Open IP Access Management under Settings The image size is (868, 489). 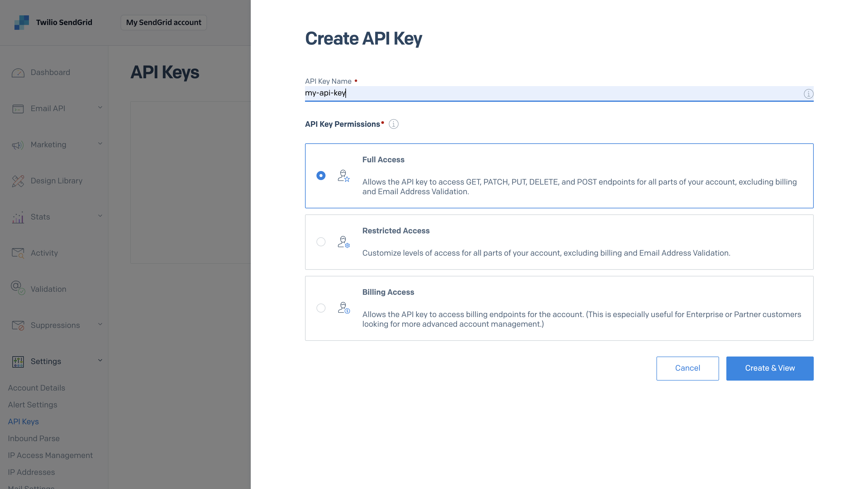[50, 455]
